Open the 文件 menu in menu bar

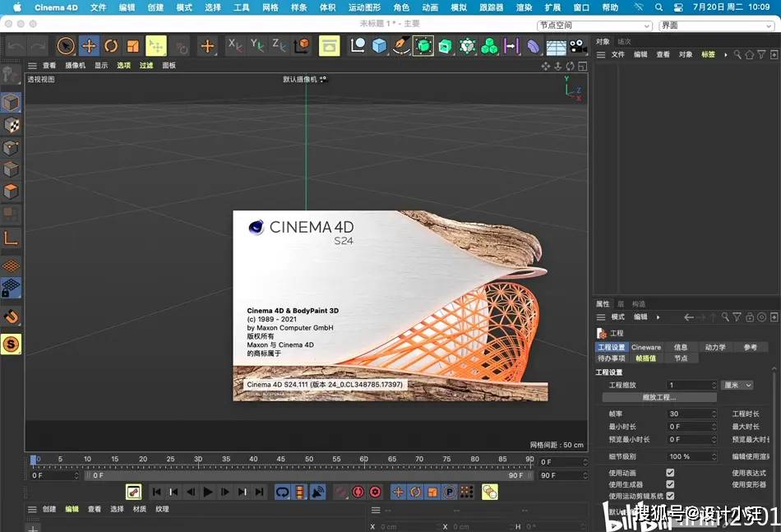(98, 7)
